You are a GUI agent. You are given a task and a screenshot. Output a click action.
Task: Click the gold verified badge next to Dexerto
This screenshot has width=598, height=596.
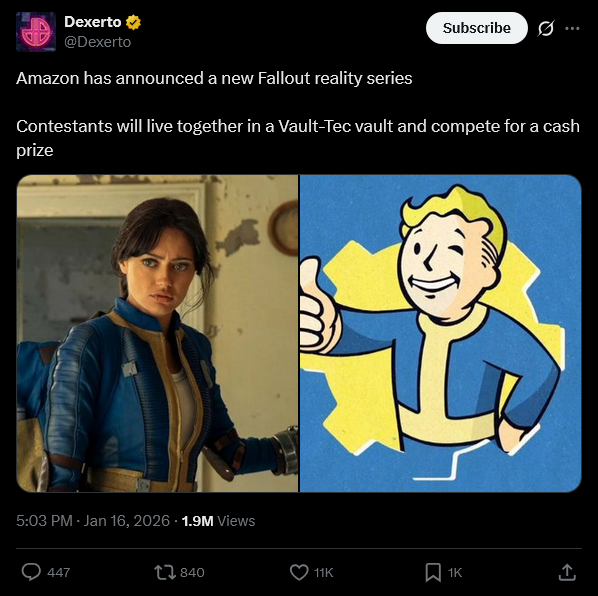tap(133, 22)
